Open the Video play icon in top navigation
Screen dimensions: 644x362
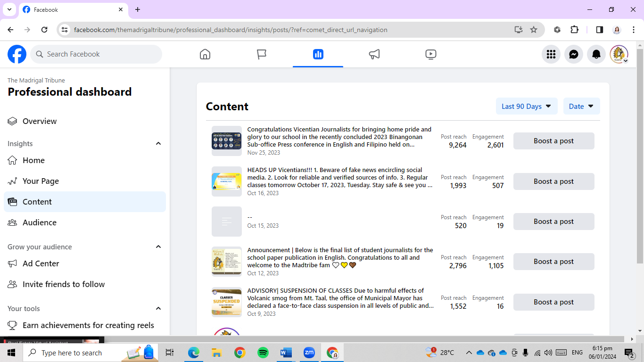coord(431,54)
